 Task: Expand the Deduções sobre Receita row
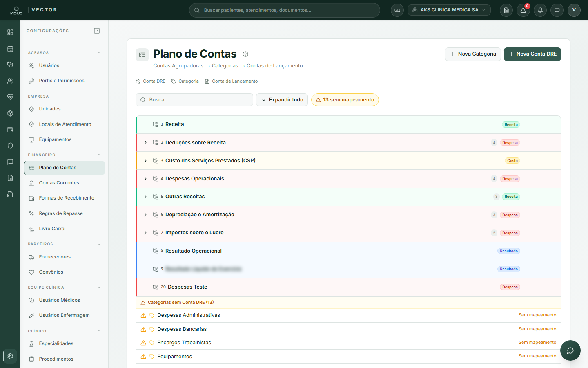coord(145,143)
